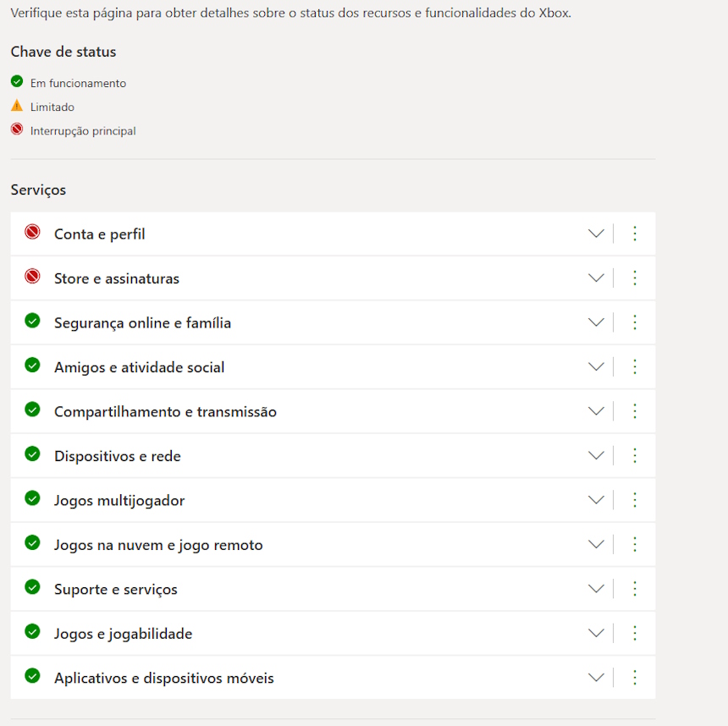Open more options for Dispositivos e rede

tap(635, 455)
